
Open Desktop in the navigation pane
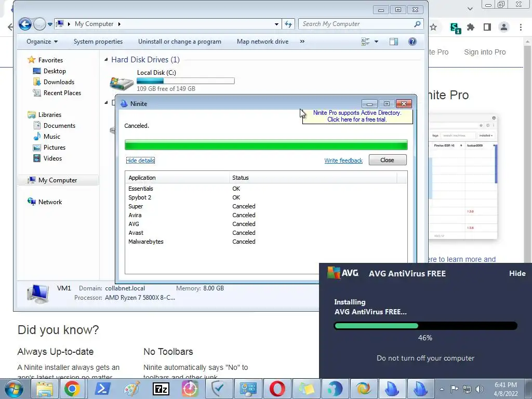(49, 71)
